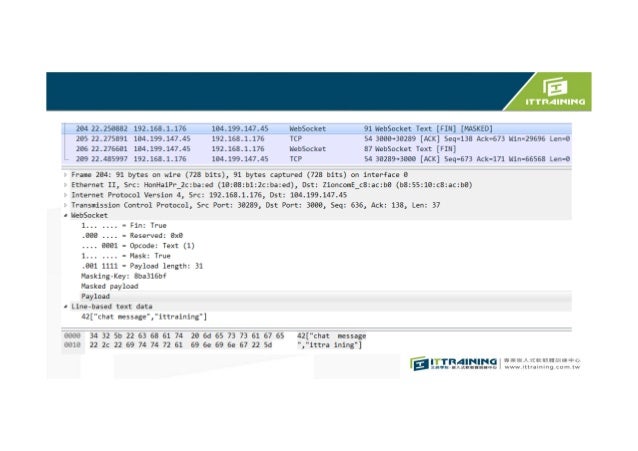Image resolution: width=638 pixels, height=451 pixels.
Task: Select packet 209 TCP ACK row
Action: pyautogui.click(x=317, y=159)
